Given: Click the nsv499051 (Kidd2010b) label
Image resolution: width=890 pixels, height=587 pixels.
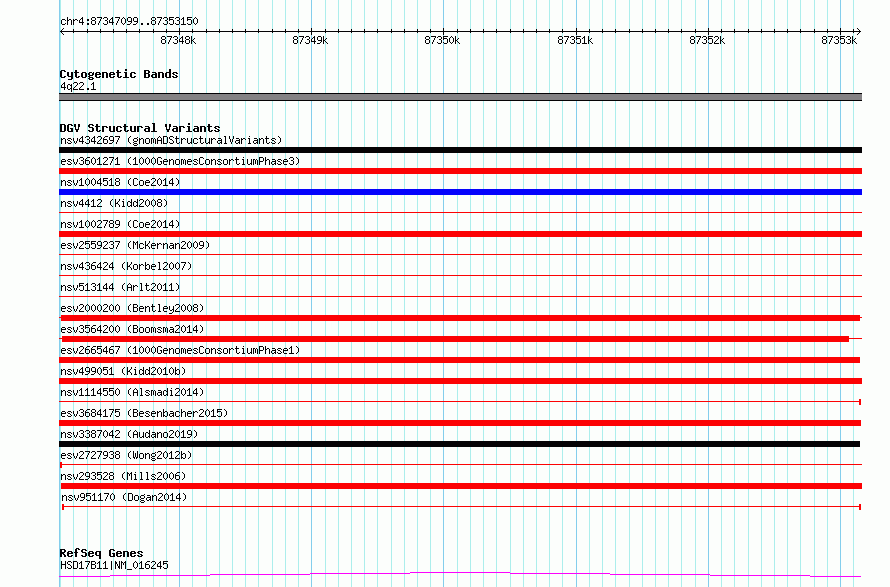Looking at the screenshot, I should [123, 371].
